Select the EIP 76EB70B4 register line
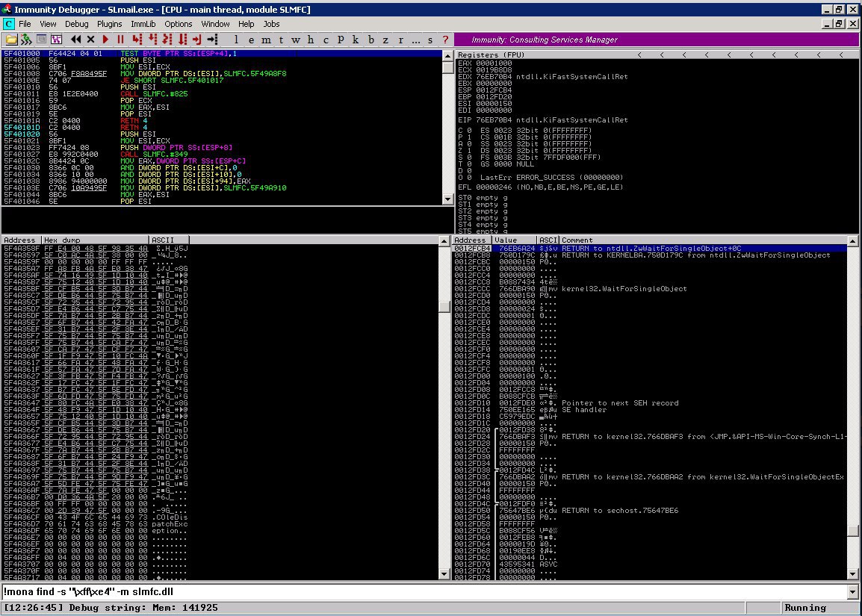This screenshot has height=616, width=862. pyautogui.click(x=542, y=119)
